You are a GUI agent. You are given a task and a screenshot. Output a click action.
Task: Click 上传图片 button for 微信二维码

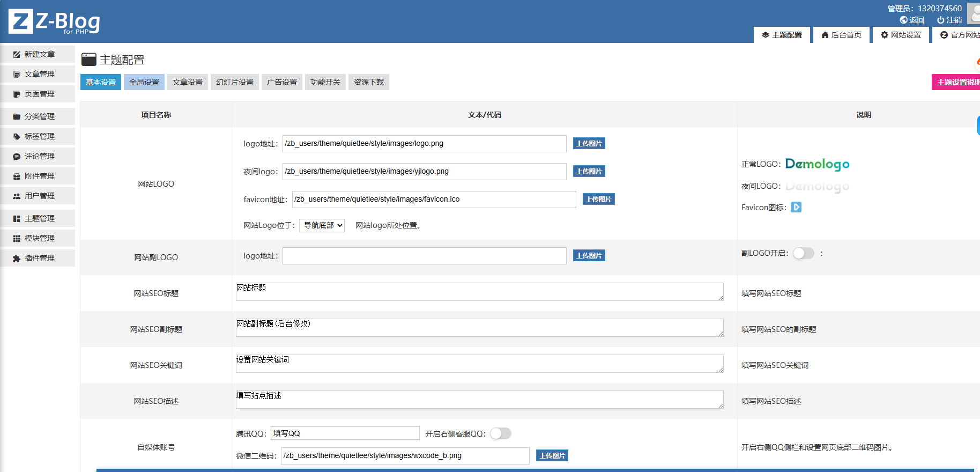[552, 455]
